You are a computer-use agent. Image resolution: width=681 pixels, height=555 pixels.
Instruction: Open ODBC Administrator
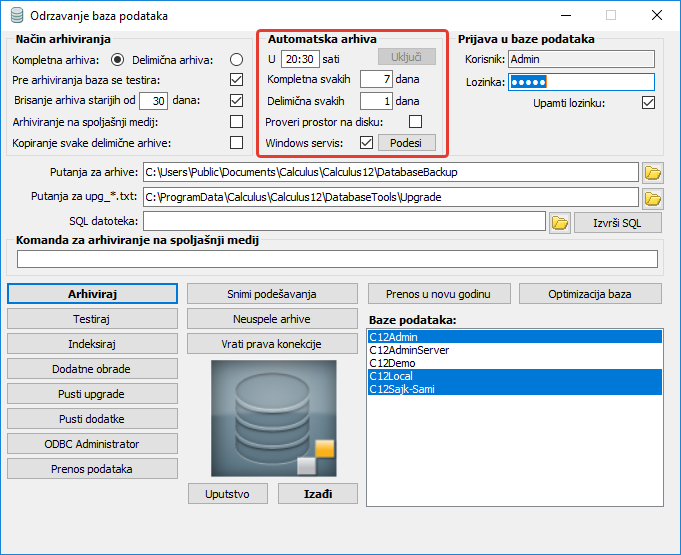[x=92, y=443]
